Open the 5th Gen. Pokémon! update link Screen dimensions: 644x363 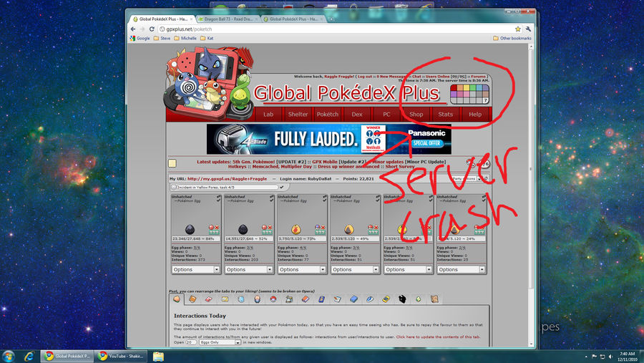tap(254, 162)
